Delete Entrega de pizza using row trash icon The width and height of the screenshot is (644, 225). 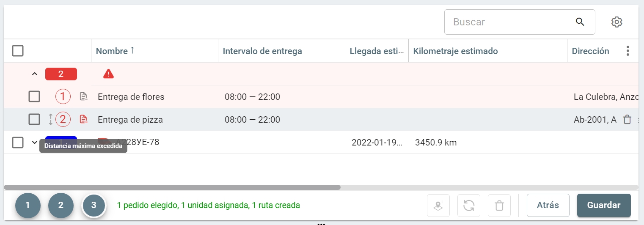627,120
